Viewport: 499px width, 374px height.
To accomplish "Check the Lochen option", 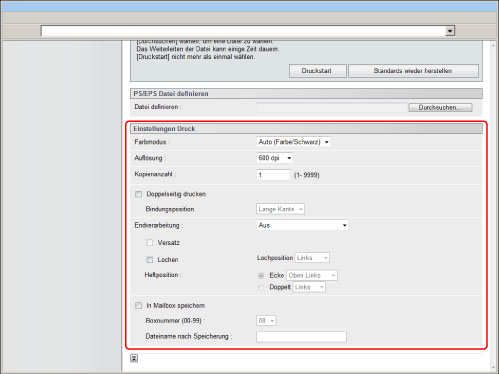I will pos(150,260).
